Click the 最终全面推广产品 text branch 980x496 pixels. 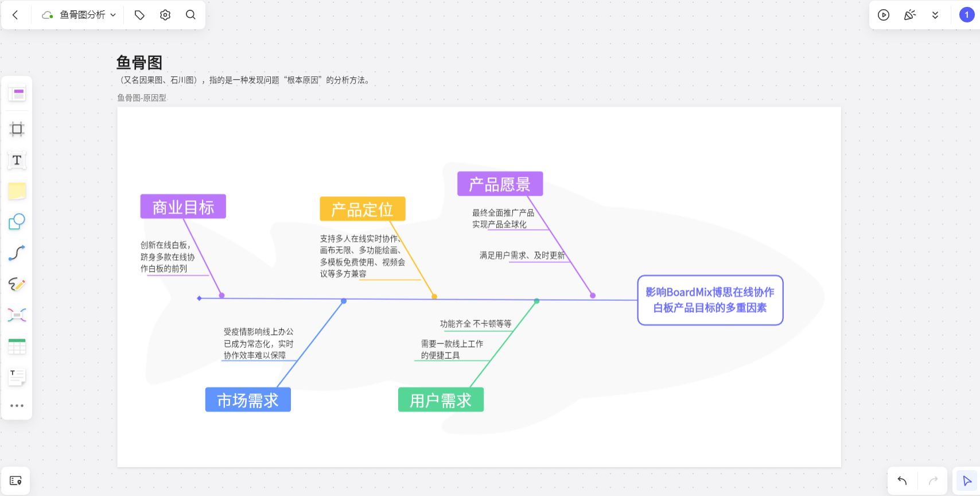(x=503, y=219)
